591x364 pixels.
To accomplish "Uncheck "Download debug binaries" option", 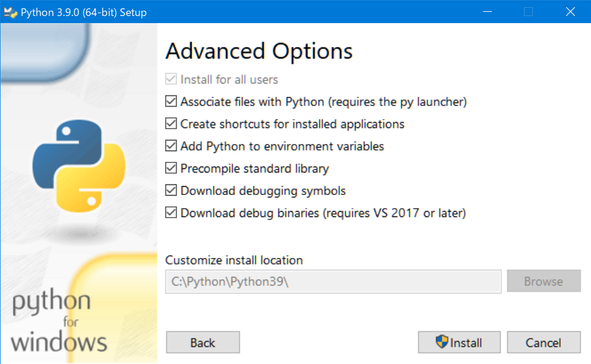I will pos(171,213).
